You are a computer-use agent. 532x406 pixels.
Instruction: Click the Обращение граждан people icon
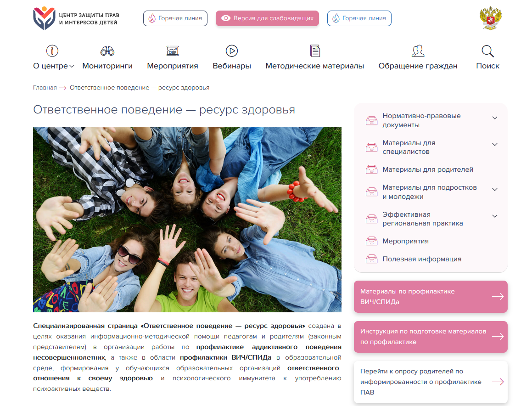(x=418, y=51)
